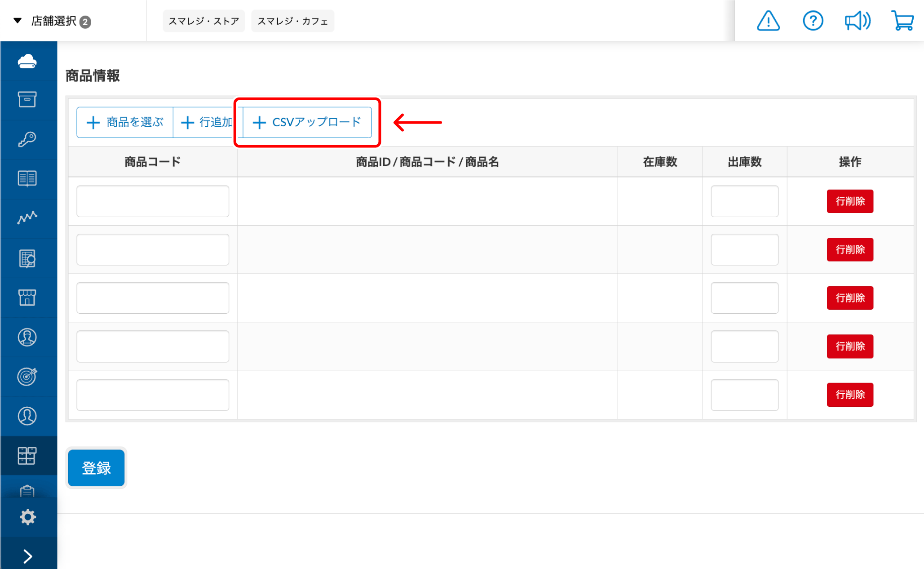The image size is (924, 569).
Task: Click the warning alert triangle icon
Action: pyautogui.click(x=768, y=21)
